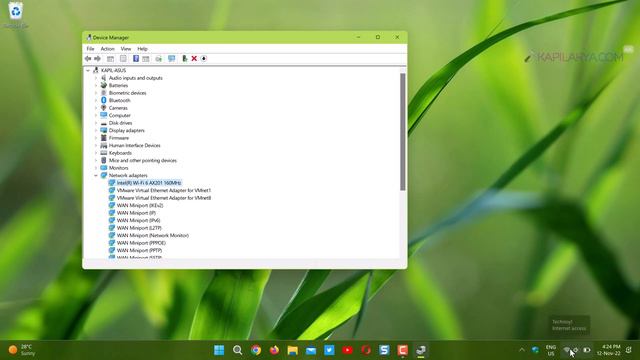This screenshot has width=640, height=360.
Task: Open the Action menu
Action: [x=107, y=49]
